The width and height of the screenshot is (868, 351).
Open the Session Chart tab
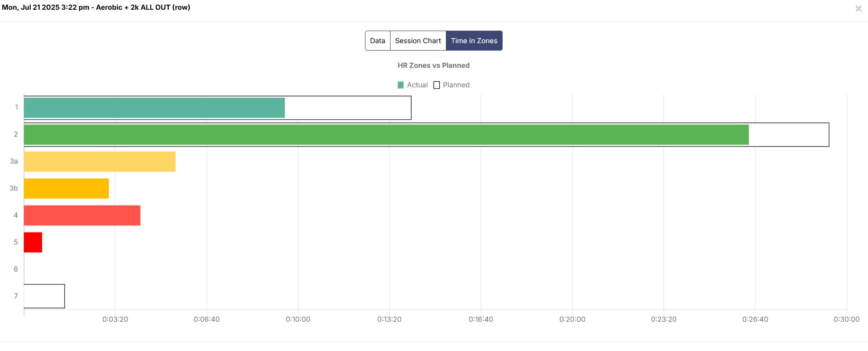pyautogui.click(x=418, y=41)
